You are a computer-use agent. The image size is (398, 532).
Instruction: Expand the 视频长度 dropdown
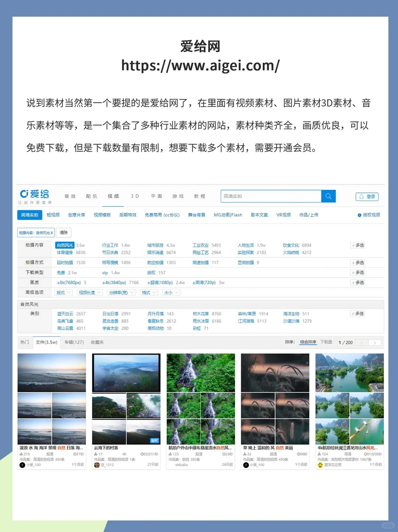(x=89, y=292)
